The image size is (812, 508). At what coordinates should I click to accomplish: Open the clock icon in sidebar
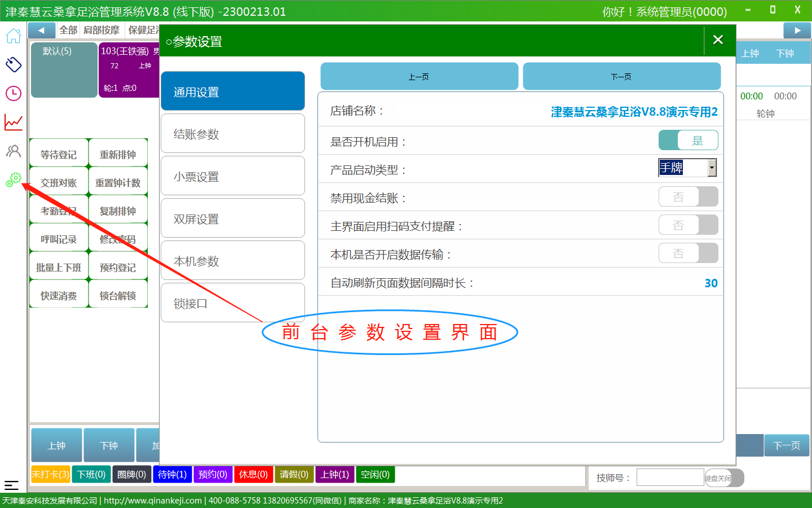(14, 93)
